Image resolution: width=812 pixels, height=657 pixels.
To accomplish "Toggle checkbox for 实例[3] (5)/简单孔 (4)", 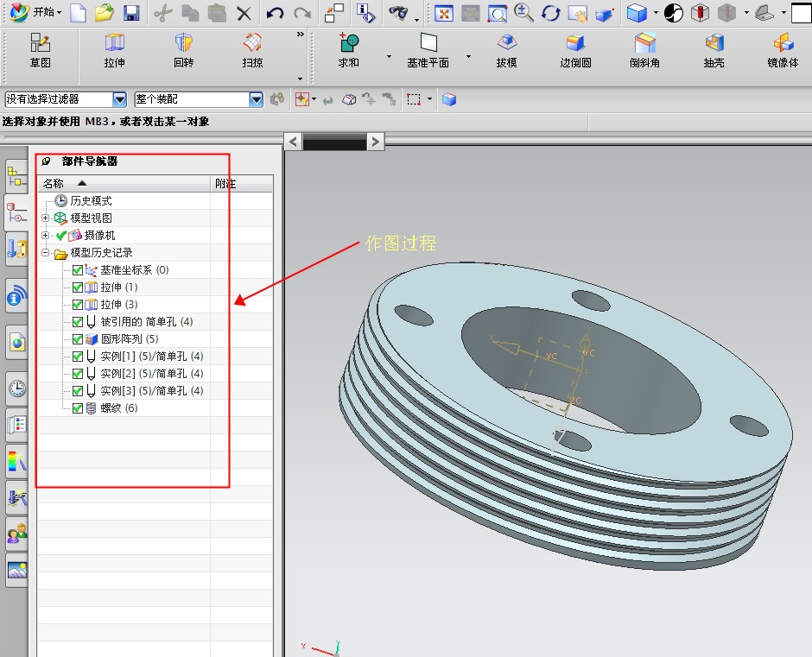I will coord(78,391).
